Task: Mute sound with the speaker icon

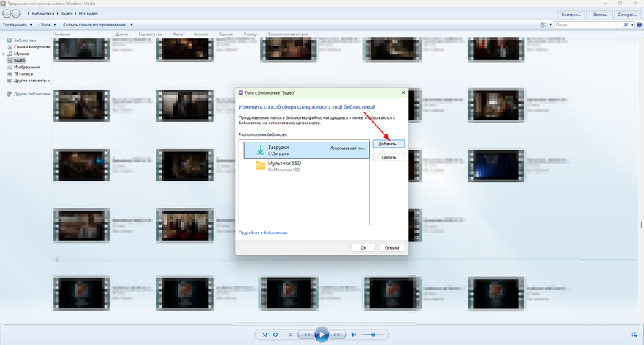Action: pyautogui.click(x=354, y=335)
